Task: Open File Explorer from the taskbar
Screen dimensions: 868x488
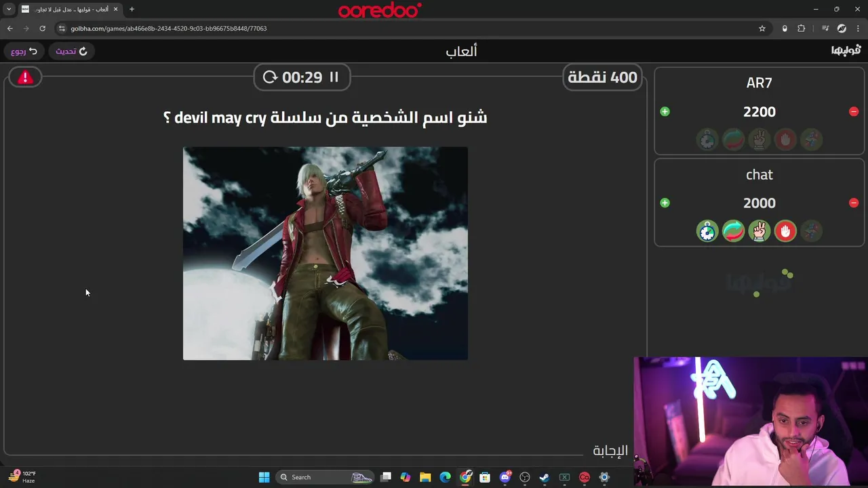Action: 425,477
